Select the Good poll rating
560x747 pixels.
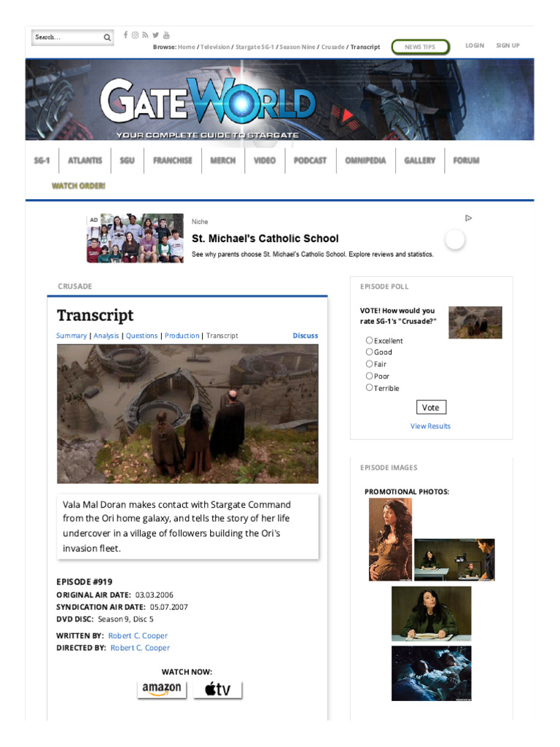pos(369,352)
